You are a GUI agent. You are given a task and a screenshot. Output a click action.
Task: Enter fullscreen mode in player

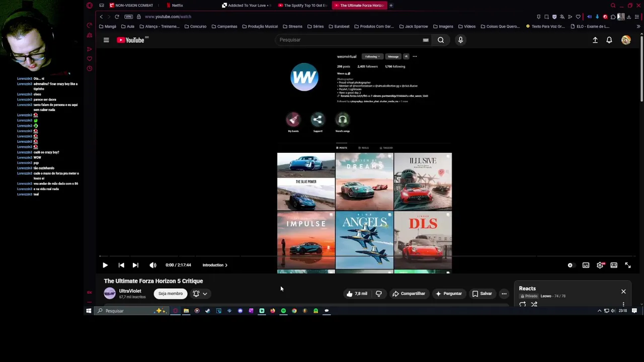[628, 265]
